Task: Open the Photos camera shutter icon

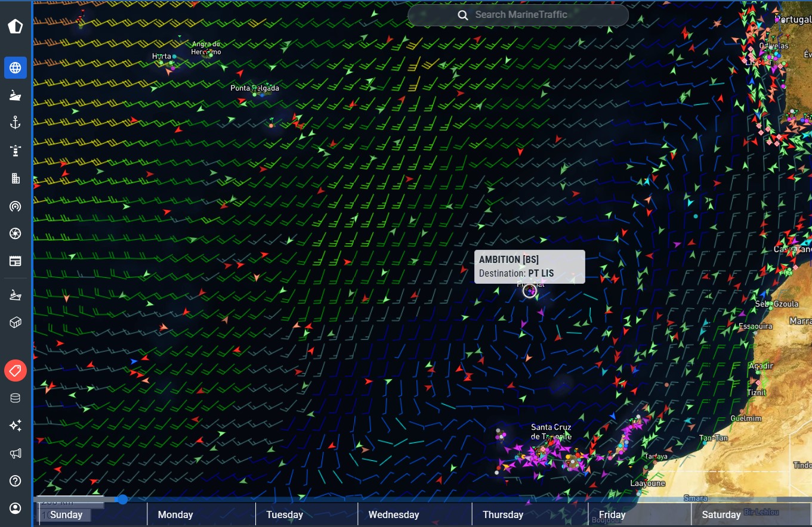Action: [x=16, y=234]
